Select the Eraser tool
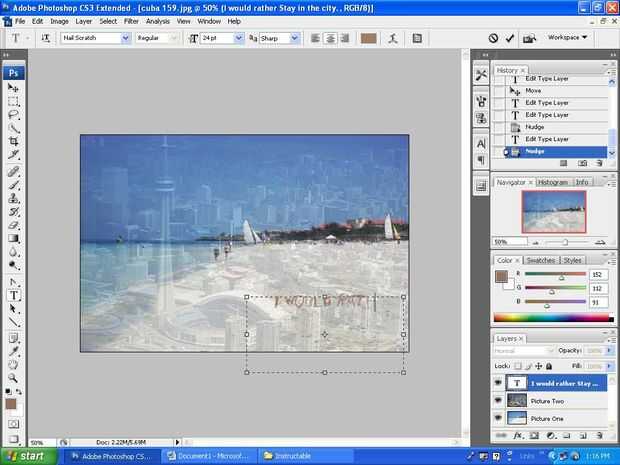Screen dimensions: 620x465 point(13,225)
